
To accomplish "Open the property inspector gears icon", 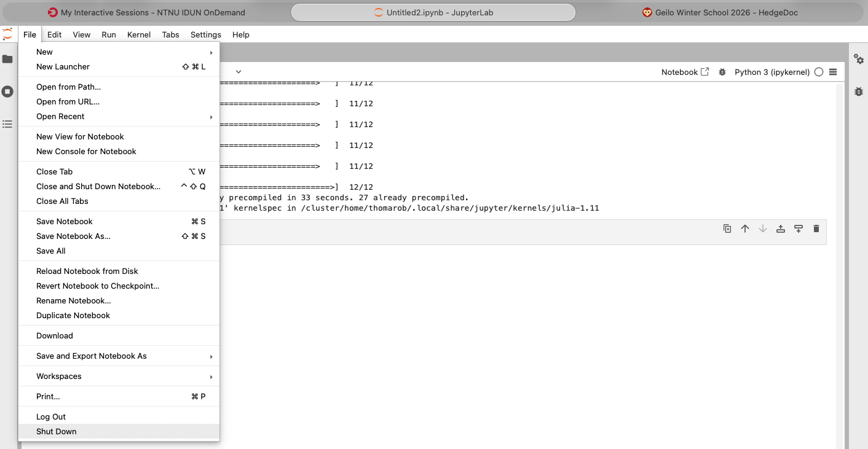I will (x=859, y=59).
